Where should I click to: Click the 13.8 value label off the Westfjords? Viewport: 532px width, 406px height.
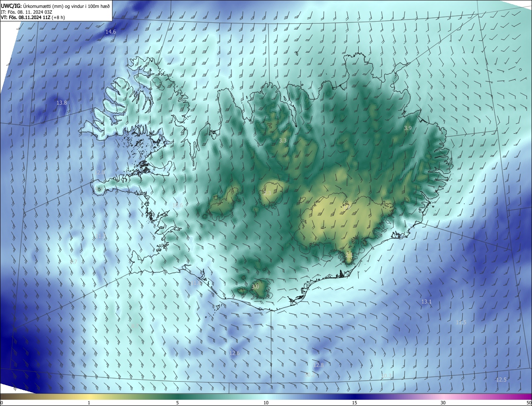62,103
